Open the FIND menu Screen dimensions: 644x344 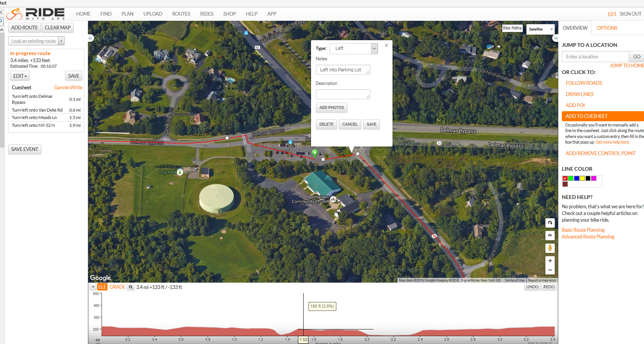pos(106,14)
